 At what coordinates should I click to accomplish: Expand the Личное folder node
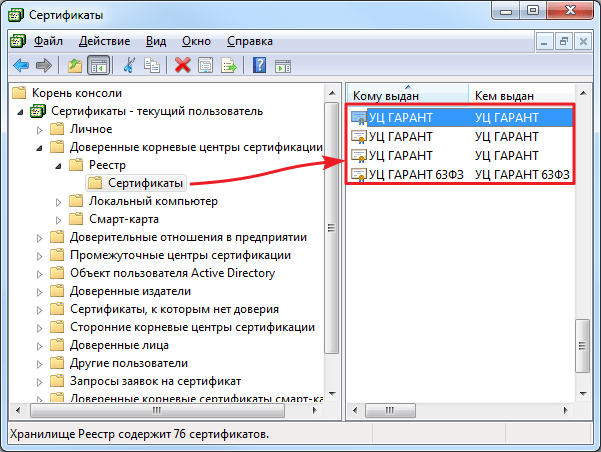coord(41,129)
